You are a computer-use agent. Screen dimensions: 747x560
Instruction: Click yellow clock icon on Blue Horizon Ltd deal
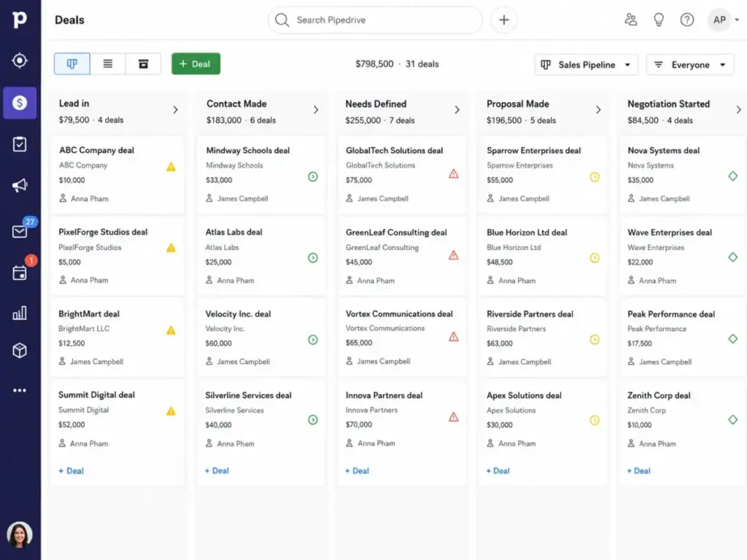pyautogui.click(x=595, y=257)
